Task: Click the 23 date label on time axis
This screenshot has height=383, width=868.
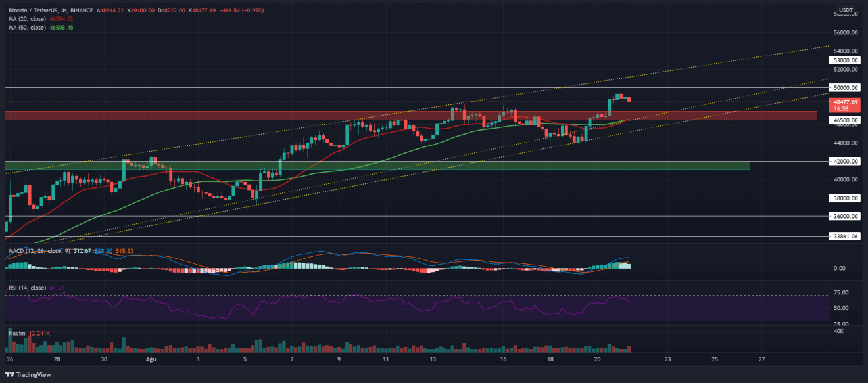Action: click(x=667, y=360)
